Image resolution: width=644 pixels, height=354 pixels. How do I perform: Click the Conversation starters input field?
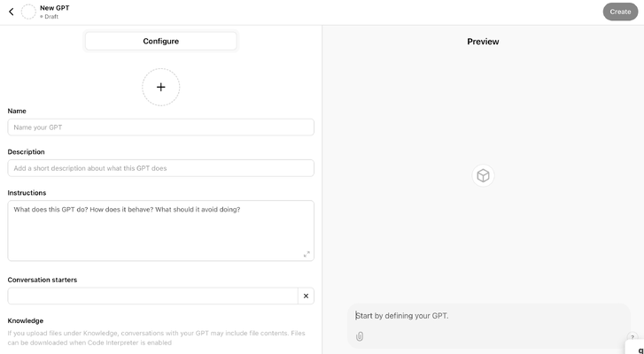click(x=152, y=296)
